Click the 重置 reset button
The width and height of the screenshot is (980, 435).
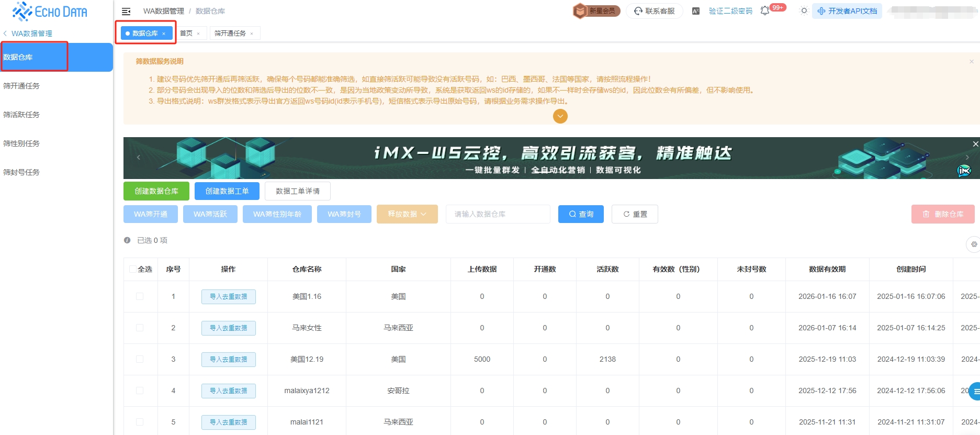tap(635, 214)
